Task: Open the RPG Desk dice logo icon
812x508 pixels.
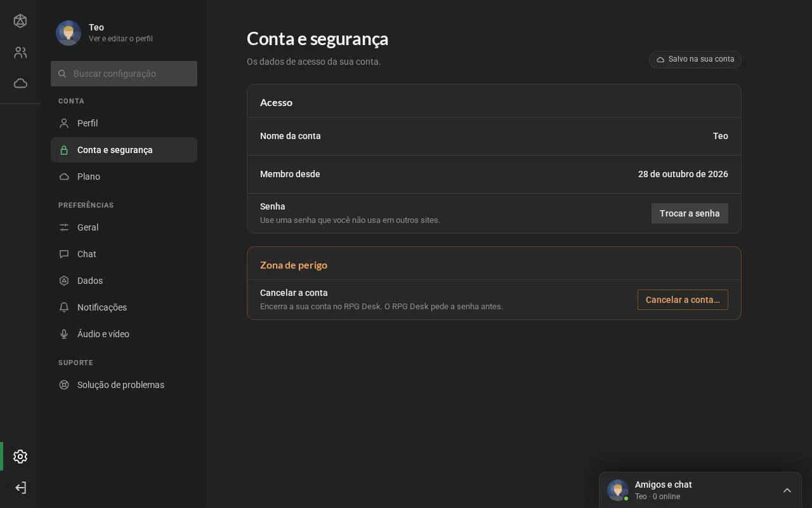Action: pos(20,21)
